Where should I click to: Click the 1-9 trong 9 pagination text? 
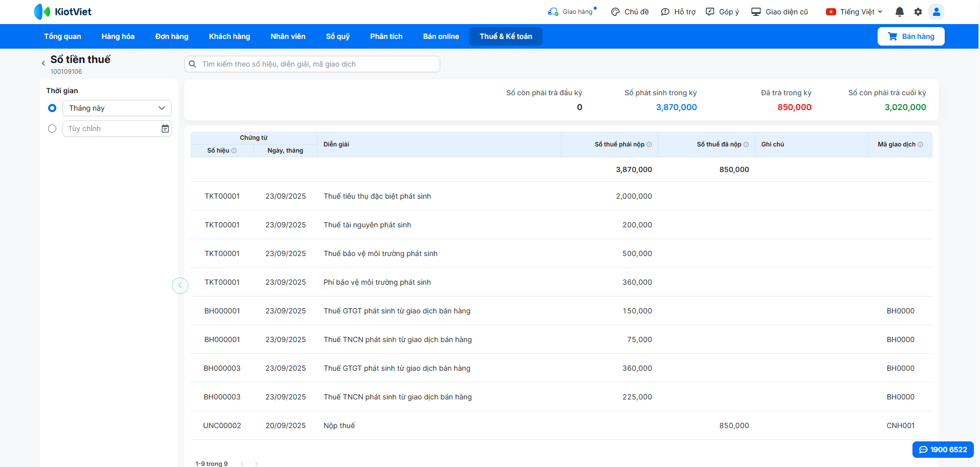(x=211, y=464)
